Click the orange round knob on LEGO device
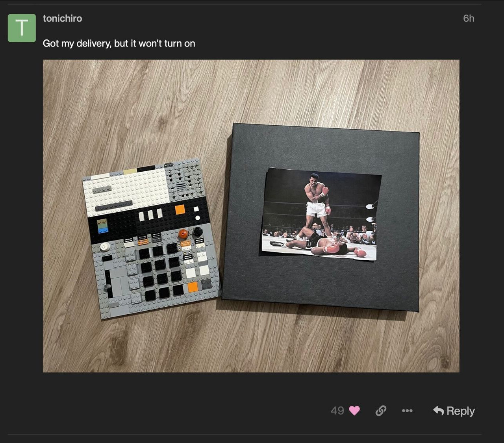The image size is (504, 443). [x=183, y=234]
